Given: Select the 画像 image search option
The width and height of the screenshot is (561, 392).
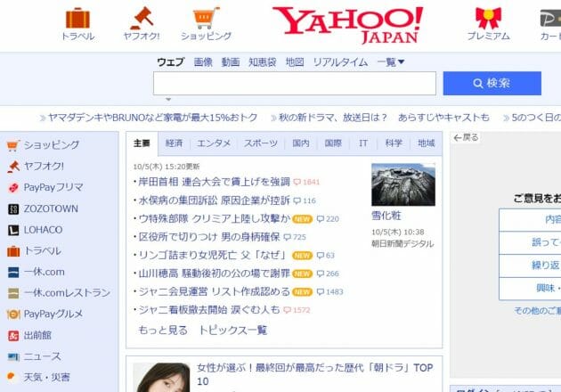Looking at the screenshot, I should tap(203, 62).
